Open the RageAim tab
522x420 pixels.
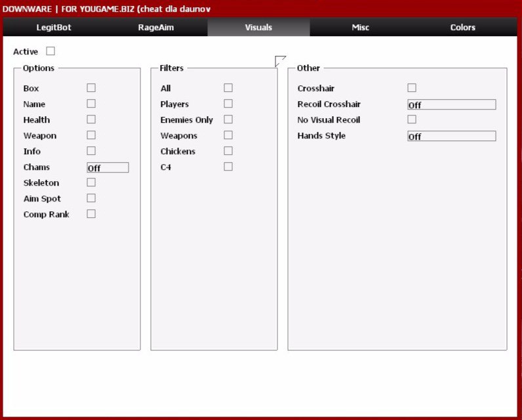pyautogui.click(x=156, y=28)
